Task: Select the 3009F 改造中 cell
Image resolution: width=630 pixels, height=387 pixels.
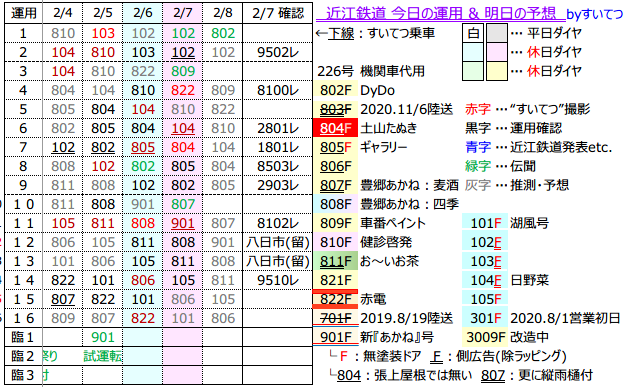Action: (485, 338)
